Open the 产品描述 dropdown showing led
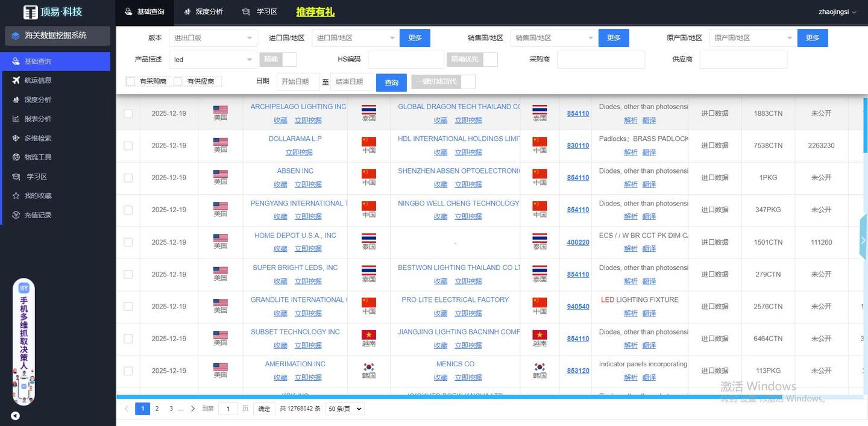The width and height of the screenshot is (868, 426). point(213,60)
